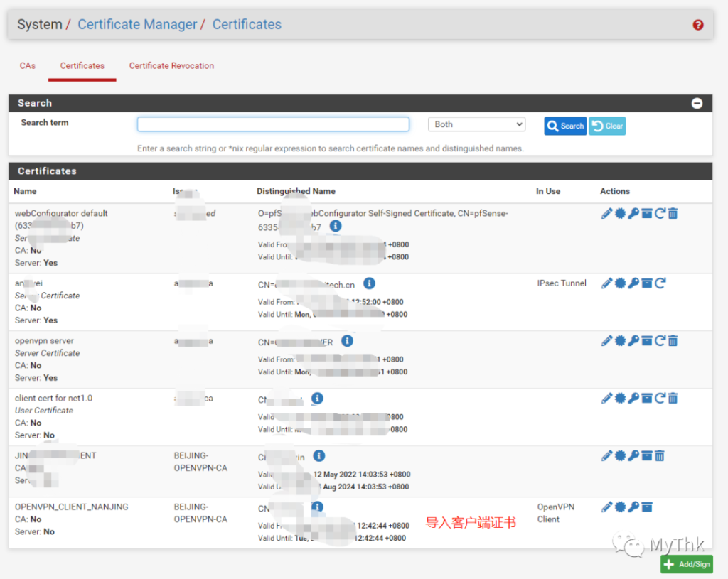
Task: Export key for openvpn server certificate
Action: 633,341
